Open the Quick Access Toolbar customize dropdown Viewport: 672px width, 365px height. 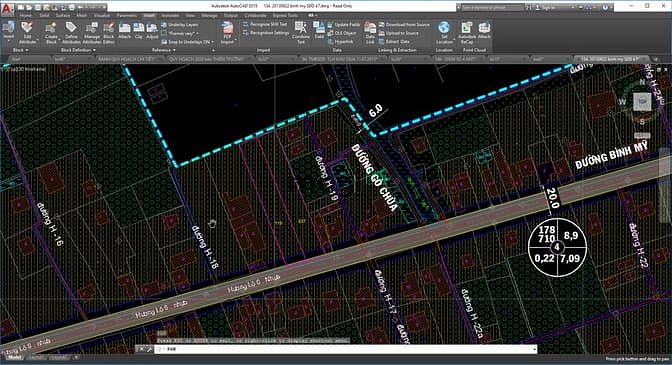tap(105, 8)
